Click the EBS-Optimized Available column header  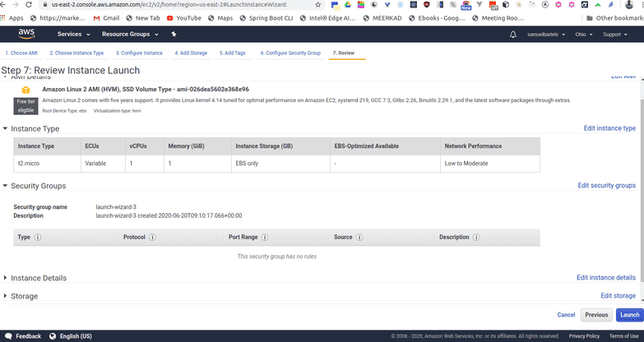click(x=385, y=146)
